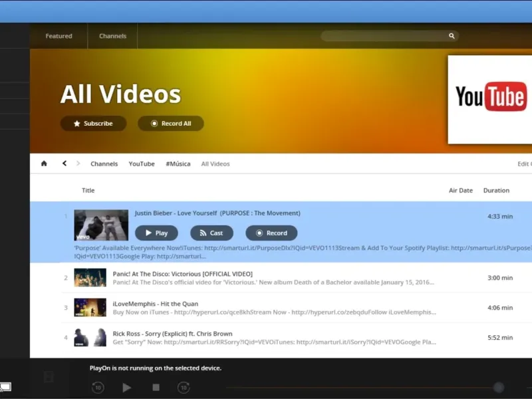532x399 pixels.
Task: Click the forward 10 seconds icon
Action: 184,387
